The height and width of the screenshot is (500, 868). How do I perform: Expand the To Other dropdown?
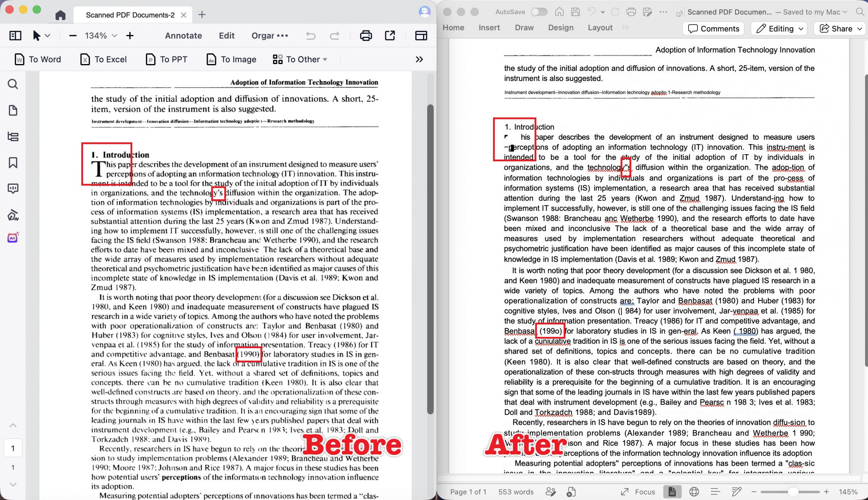(300, 59)
